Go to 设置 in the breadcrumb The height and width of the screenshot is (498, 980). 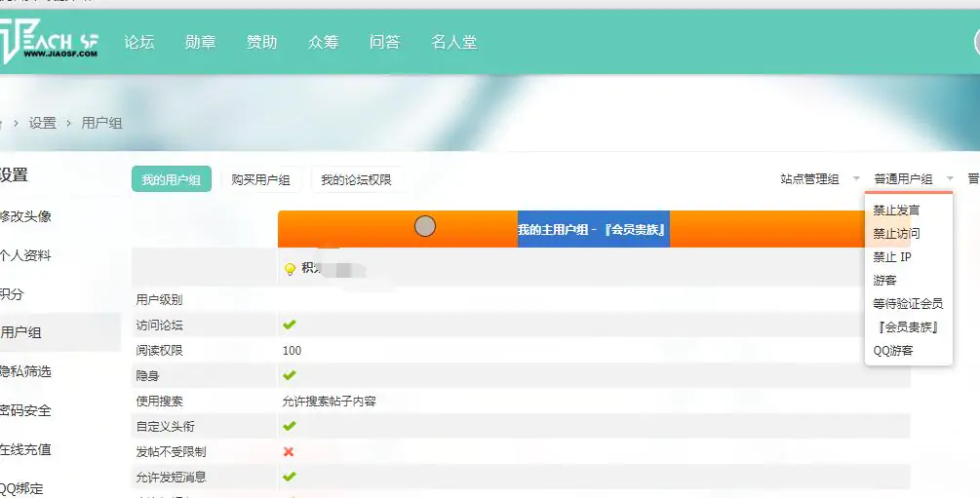tap(43, 123)
